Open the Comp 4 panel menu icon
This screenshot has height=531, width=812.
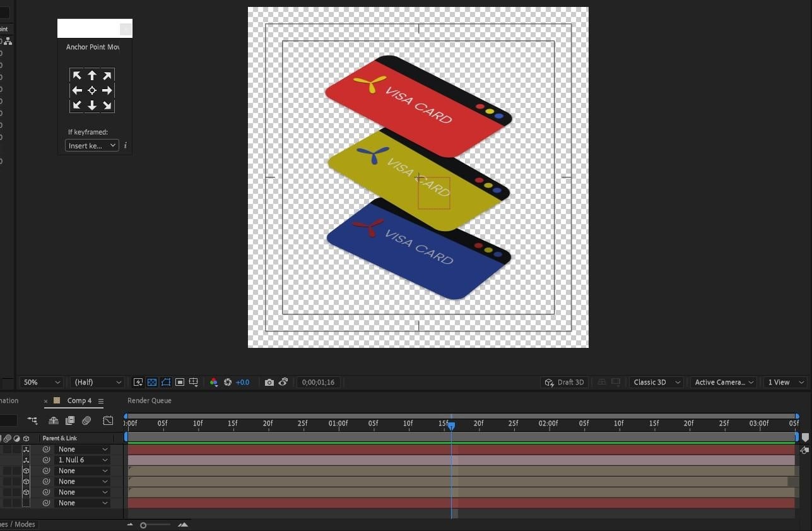(100, 401)
